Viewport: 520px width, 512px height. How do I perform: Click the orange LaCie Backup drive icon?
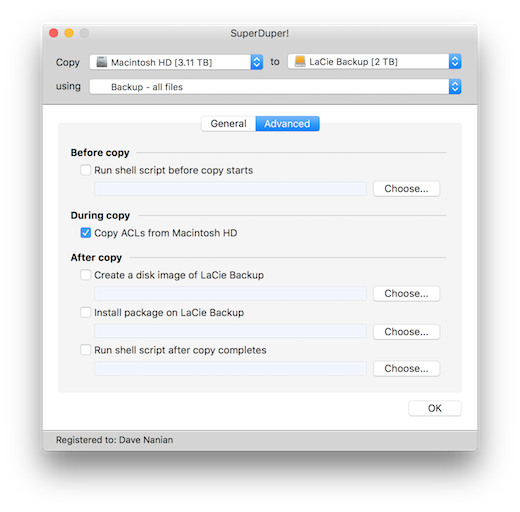[300, 61]
